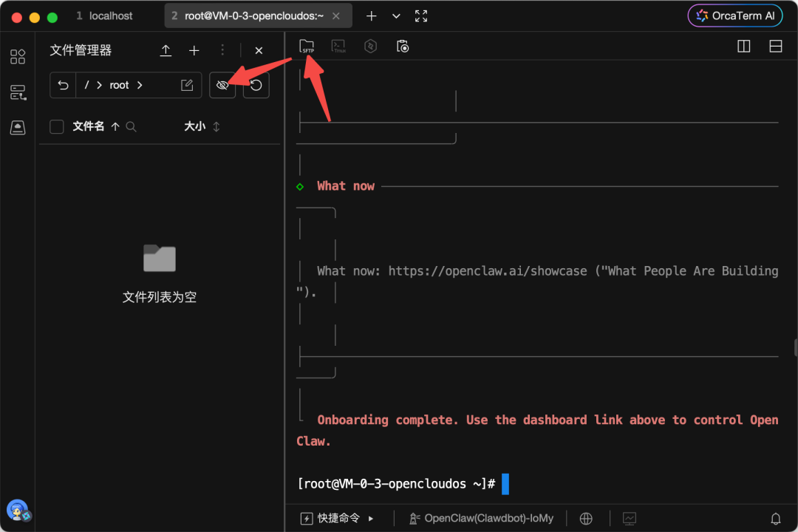The width and height of the screenshot is (798, 532).
Task: Expand chevron after root breadcrumb
Action: click(140, 85)
